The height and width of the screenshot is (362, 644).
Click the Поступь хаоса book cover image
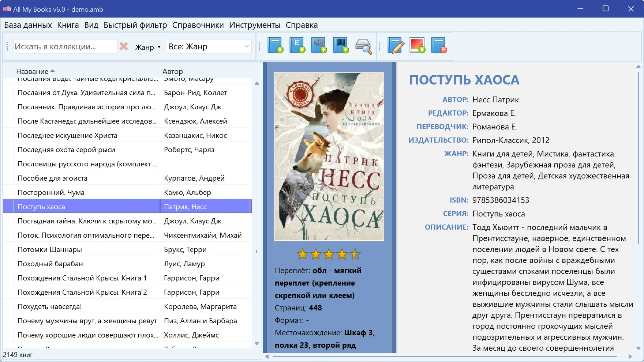(x=329, y=157)
